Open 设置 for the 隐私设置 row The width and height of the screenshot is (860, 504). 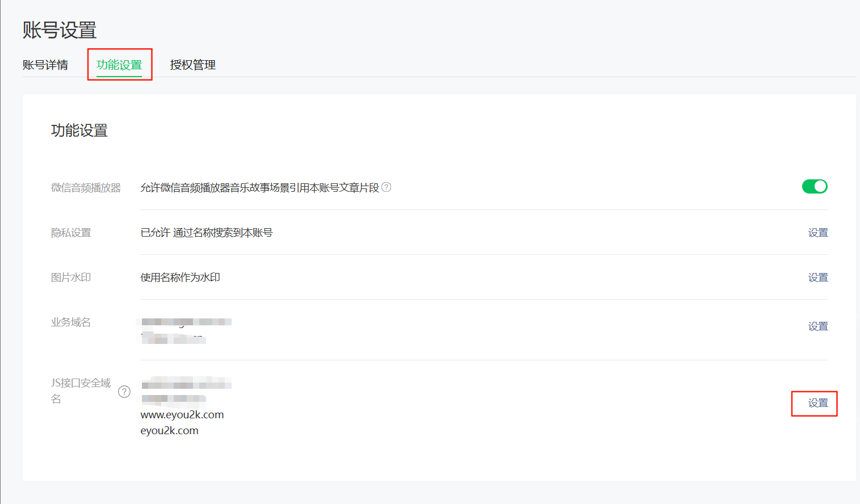point(818,233)
